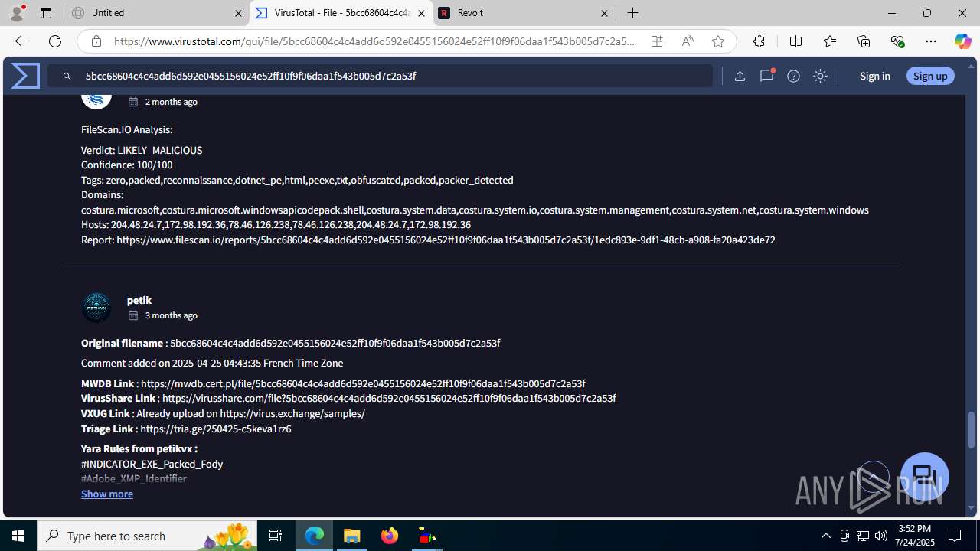Click the petik avatar image
980x551 pixels.
pos(96,307)
